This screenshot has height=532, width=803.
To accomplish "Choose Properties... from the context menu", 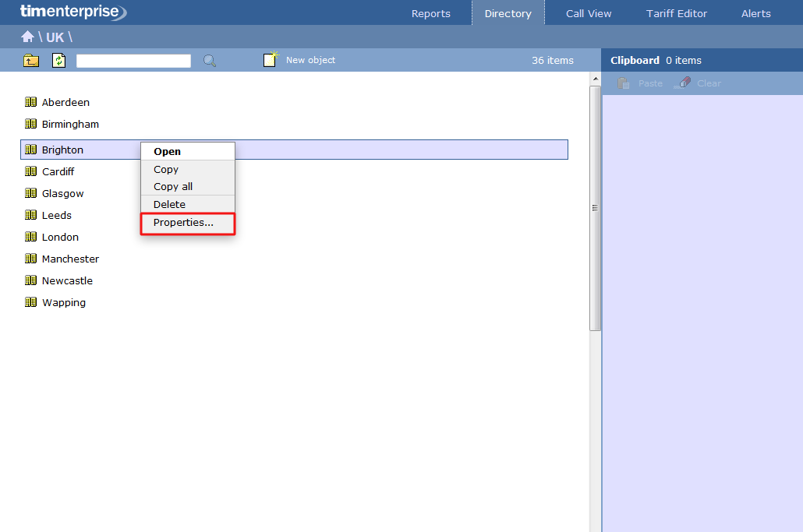I will point(183,223).
